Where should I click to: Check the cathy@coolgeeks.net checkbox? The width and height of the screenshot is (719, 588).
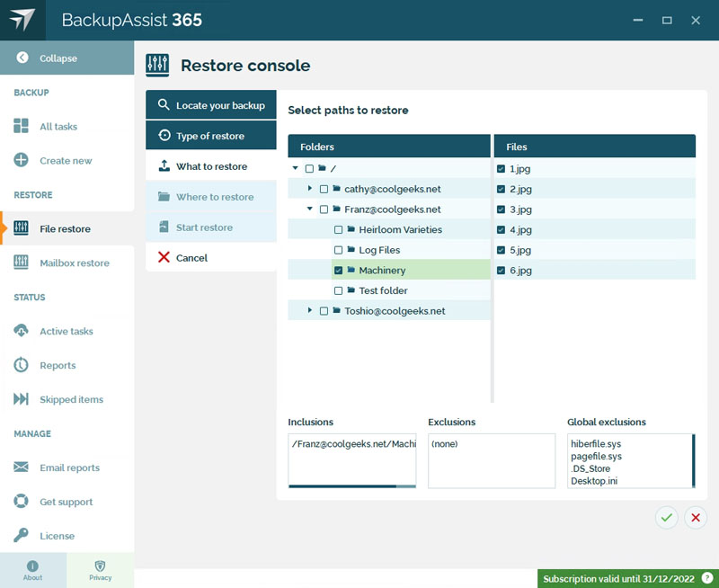coord(324,189)
